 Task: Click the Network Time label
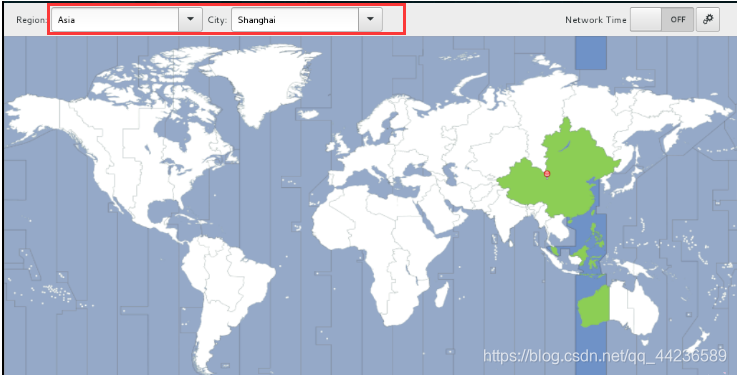[596, 20]
